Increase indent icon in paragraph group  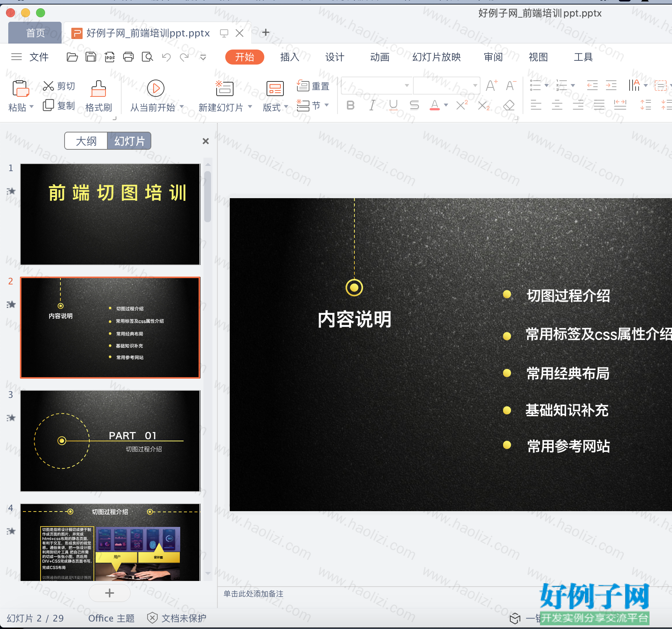tap(611, 86)
